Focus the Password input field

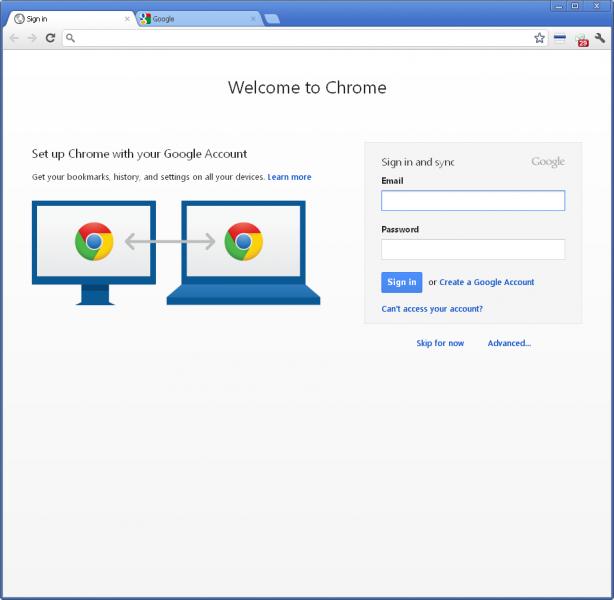click(473, 249)
